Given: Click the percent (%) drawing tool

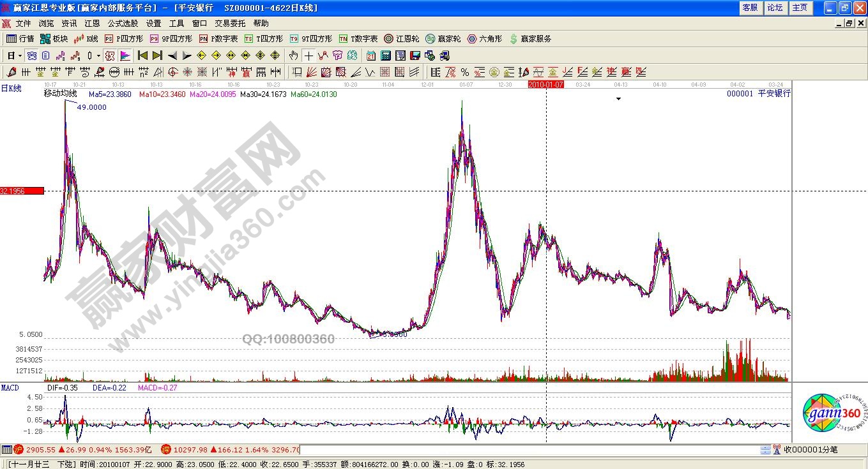Looking at the screenshot, I should 464,72.
